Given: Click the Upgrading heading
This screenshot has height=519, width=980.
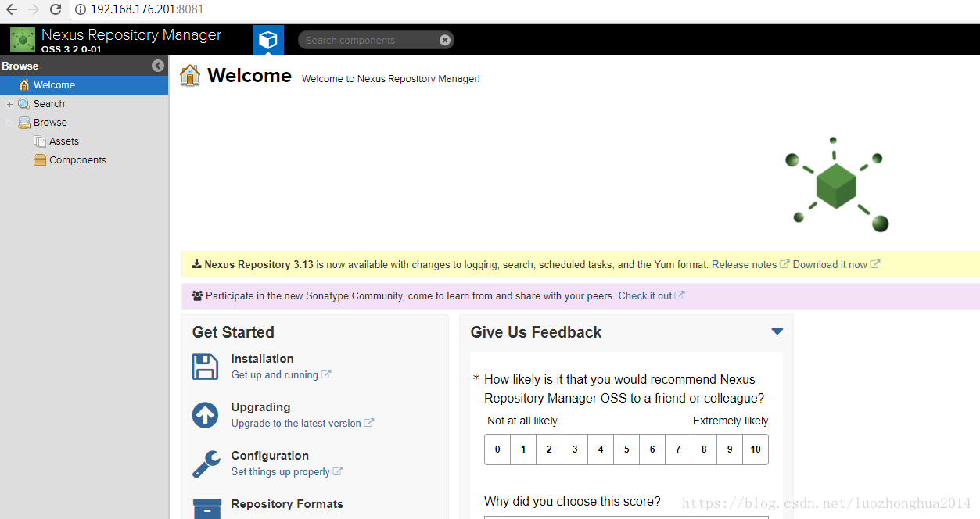Looking at the screenshot, I should pyautogui.click(x=260, y=407).
